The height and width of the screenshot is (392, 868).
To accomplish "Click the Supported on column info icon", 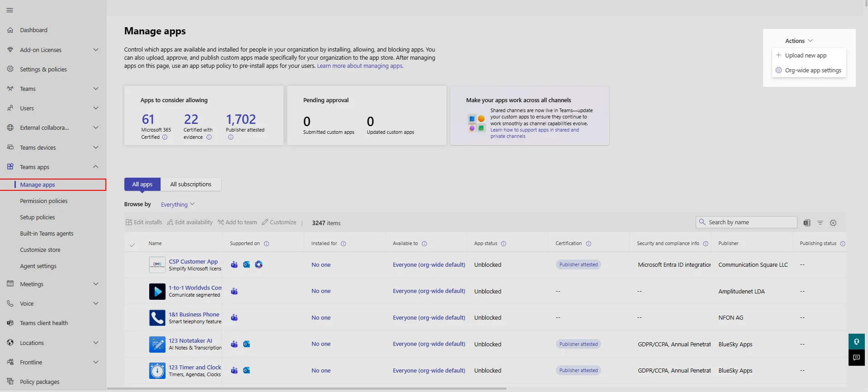I will [266, 244].
